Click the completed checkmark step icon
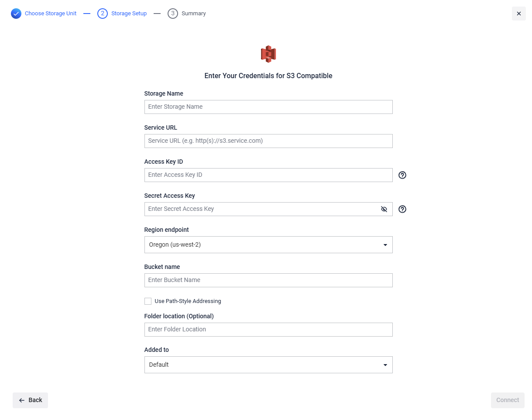Image resolution: width=532 pixels, height=420 pixels. point(16,14)
